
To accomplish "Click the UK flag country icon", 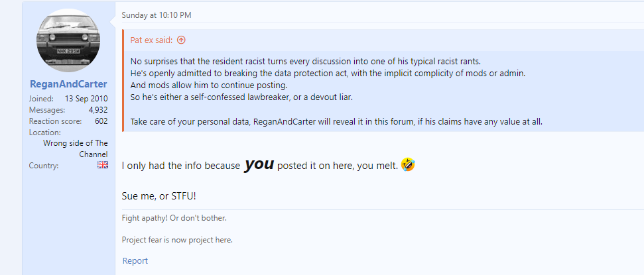I will click(103, 165).
